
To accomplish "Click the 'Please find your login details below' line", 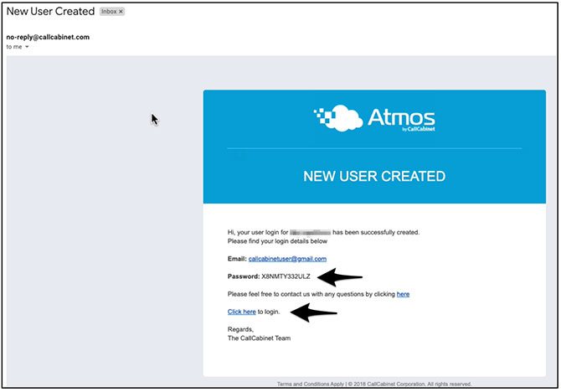I will [277, 241].
